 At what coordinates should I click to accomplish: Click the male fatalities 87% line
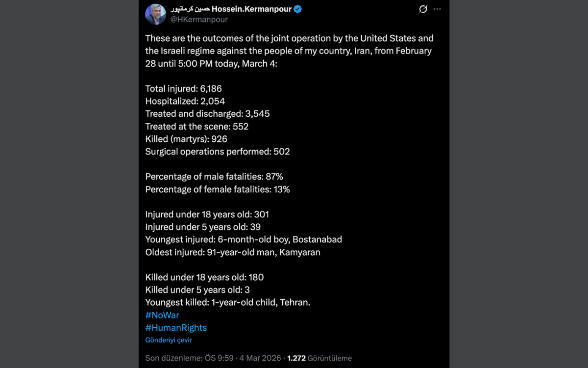tap(214, 177)
